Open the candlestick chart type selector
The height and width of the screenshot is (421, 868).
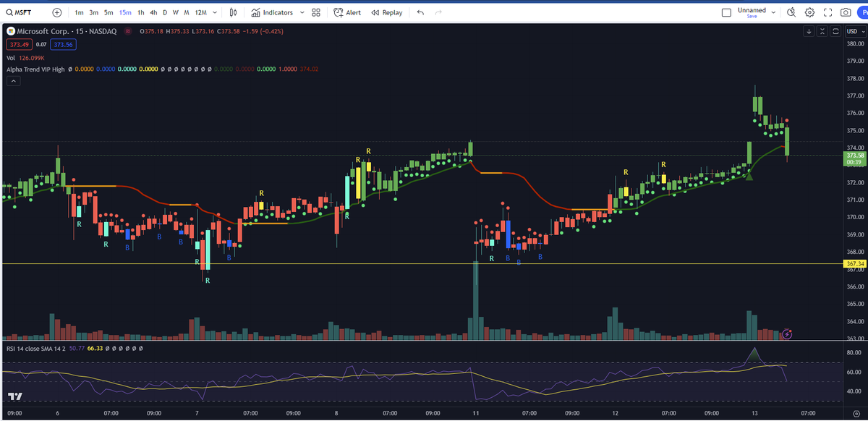tap(233, 12)
